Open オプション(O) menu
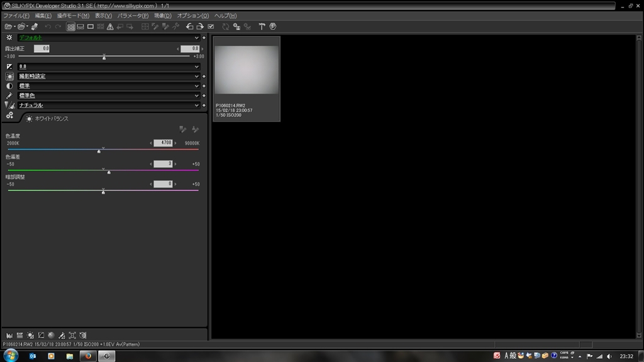 192,16
